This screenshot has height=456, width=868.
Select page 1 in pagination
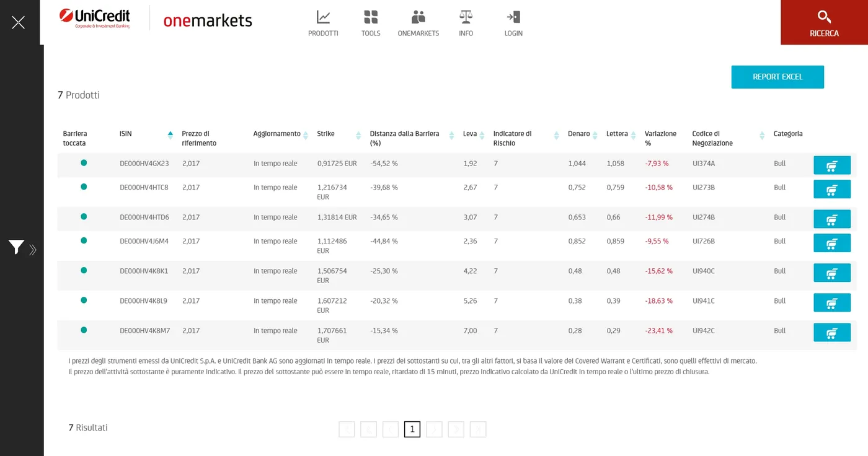(412, 429)
